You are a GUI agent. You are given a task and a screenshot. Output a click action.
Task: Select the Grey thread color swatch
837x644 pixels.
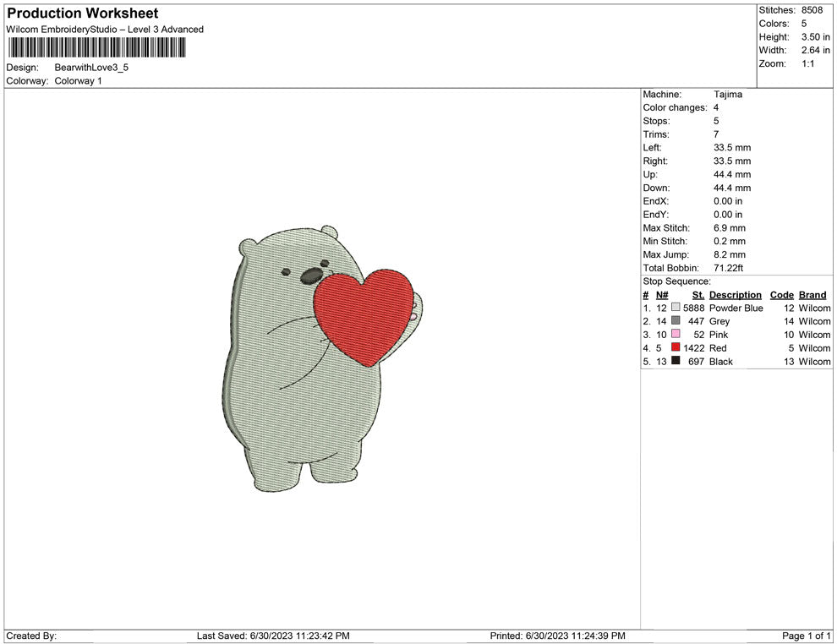point(676,321)
